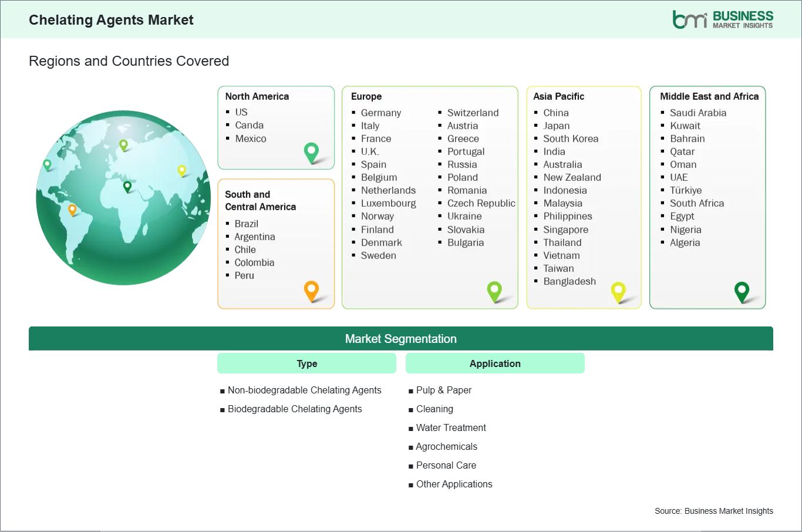Viewport: 802px width, 532px height.
Task: Click Biodegradable Chelating Agents item
Action: coord(295,409)
